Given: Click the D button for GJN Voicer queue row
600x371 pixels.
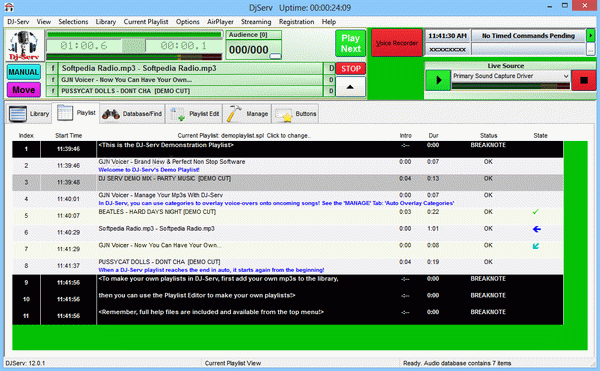Looking at the screenshot, I should (331, 80).
